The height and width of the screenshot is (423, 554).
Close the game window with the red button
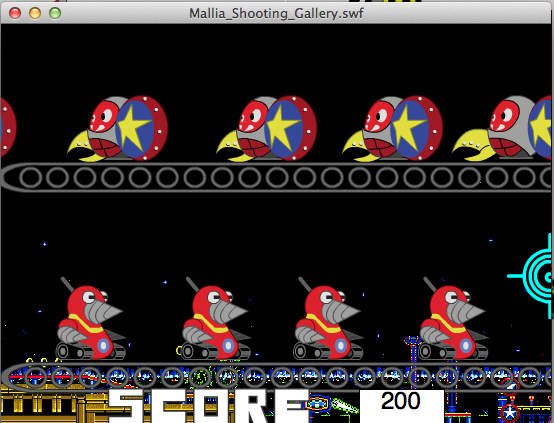tap(15, 13)
